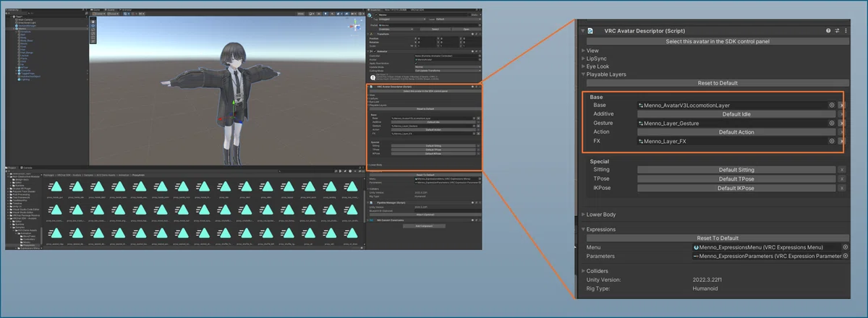
Task: Select the Menno_Layer_Gesture field
Action: tap(736, 124)
